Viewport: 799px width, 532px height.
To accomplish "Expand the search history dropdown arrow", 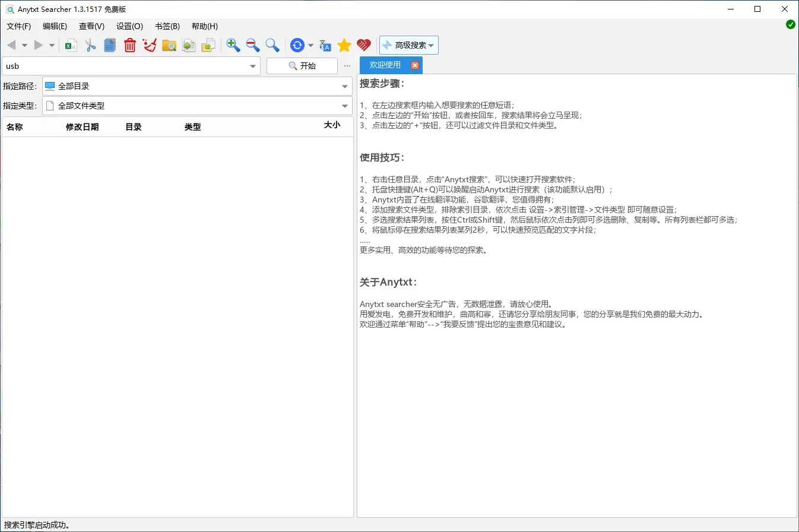I will [253, 66].
